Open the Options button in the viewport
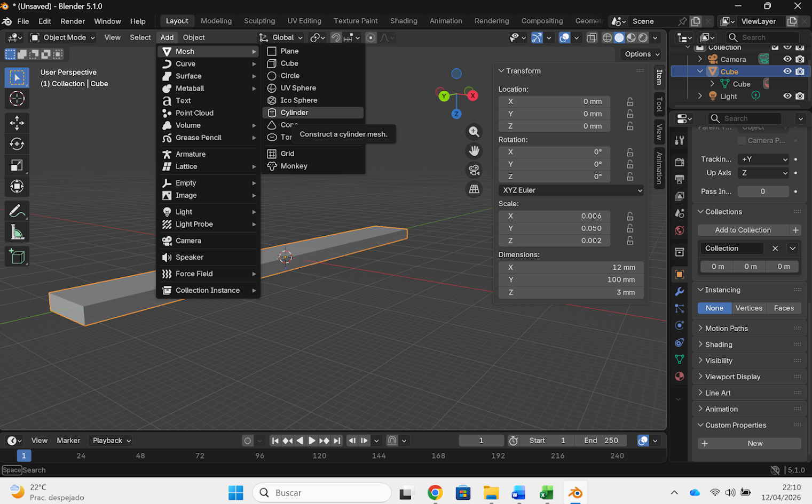This screenshot has height=504, width=812. (641, 54)
